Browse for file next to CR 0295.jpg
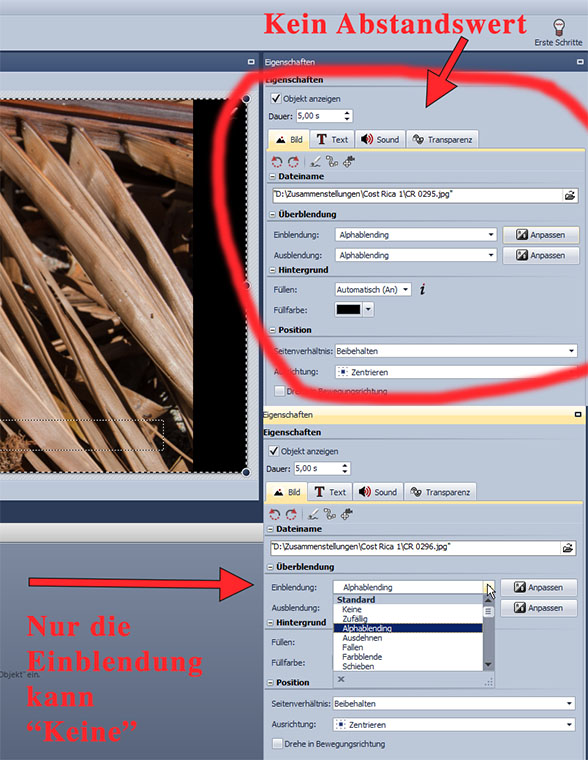Viewport: 588px width, 760px height. (570, 195)
